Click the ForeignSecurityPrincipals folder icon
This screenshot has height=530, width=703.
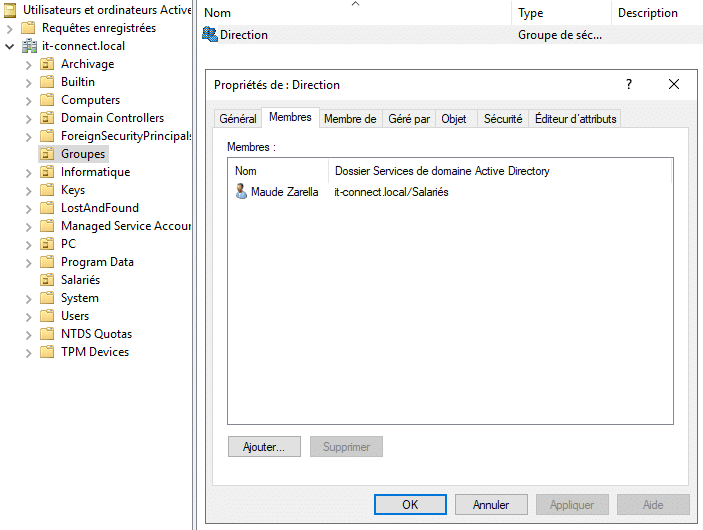[47, 136]
